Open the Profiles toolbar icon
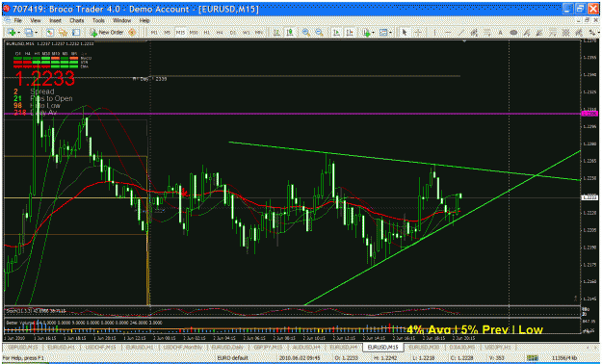 pyautogui.click(x=29, y=33)
